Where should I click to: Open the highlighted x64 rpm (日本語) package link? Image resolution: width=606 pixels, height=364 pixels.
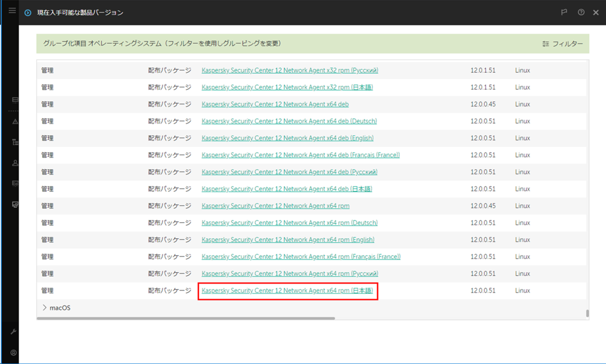[287, 290]
